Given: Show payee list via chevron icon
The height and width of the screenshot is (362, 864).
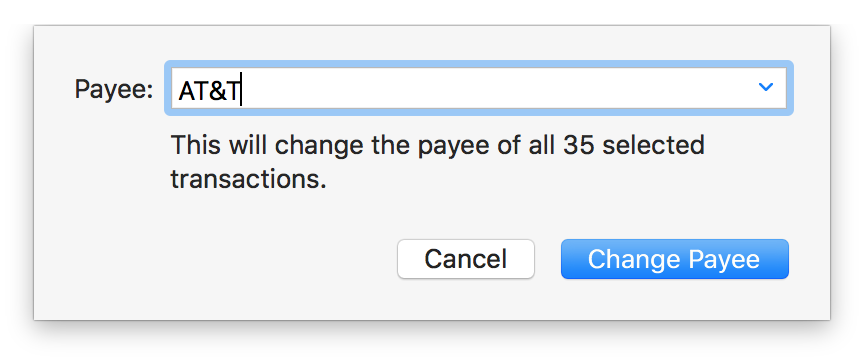Looking at the screenshot, I should (765, 87).
